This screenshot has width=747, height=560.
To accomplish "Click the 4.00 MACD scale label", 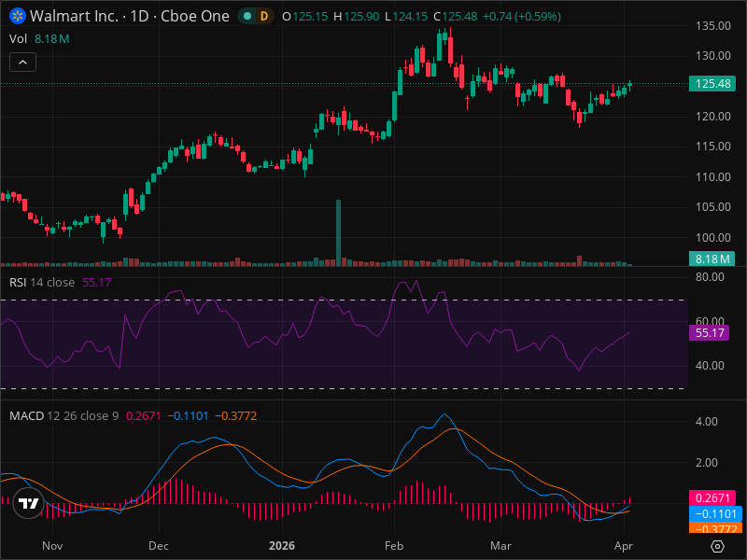I will pyautogui.click(x=707, y=422).
